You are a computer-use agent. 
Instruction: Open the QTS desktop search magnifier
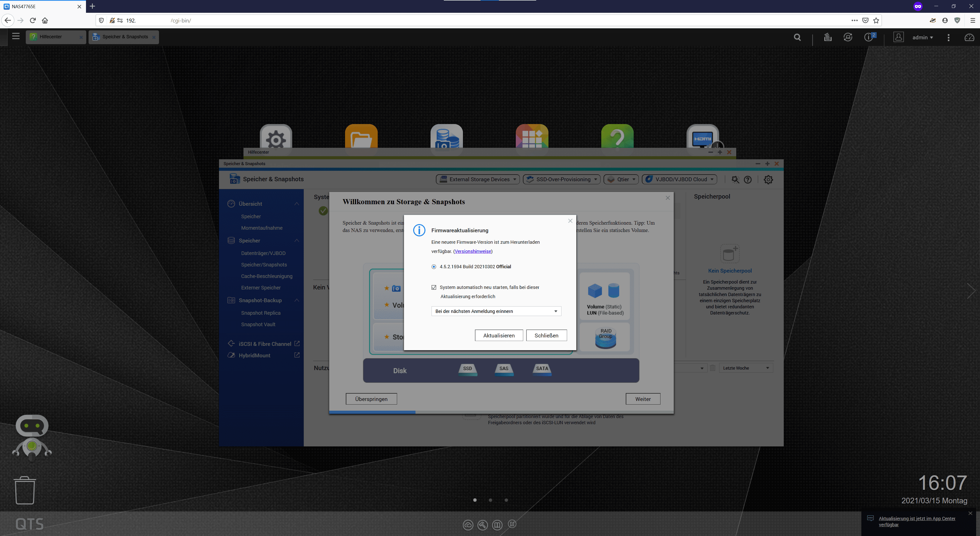pyautogui.click(x=797, y=37)
